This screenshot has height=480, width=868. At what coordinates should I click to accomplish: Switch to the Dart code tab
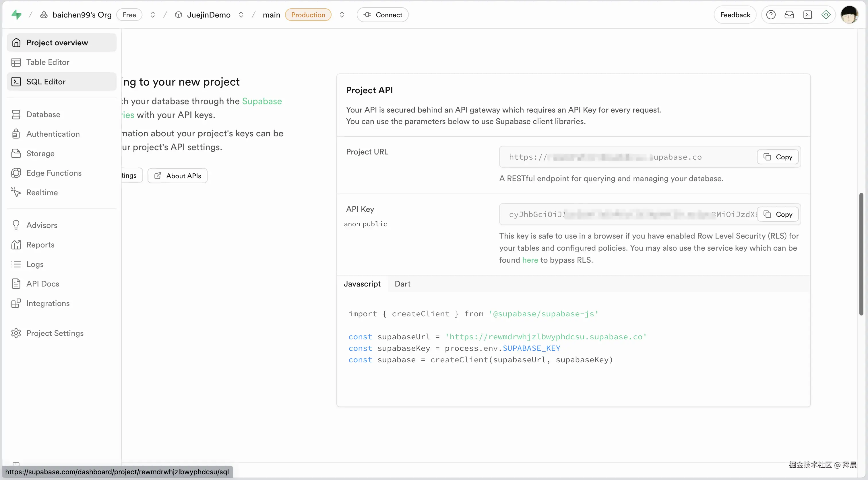click(x=402, y=283)
